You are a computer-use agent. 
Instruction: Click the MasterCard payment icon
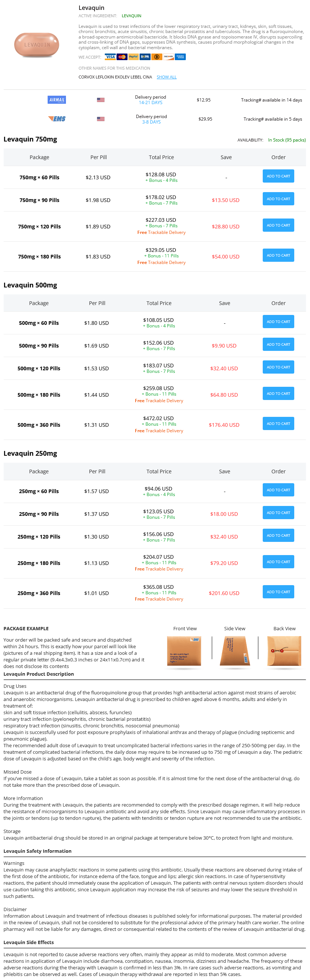[x=122, y=57]
